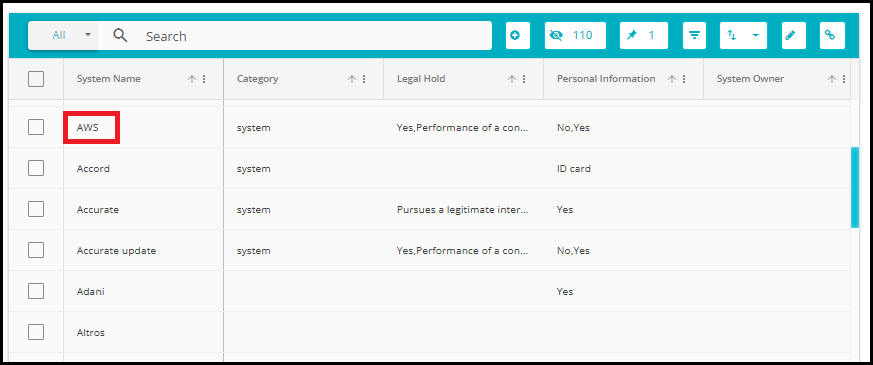The height and width of the screenshot is (365, 873).
Task: Click the add new record plus icon
Action: pyautogui.click(x=517, y=36)
